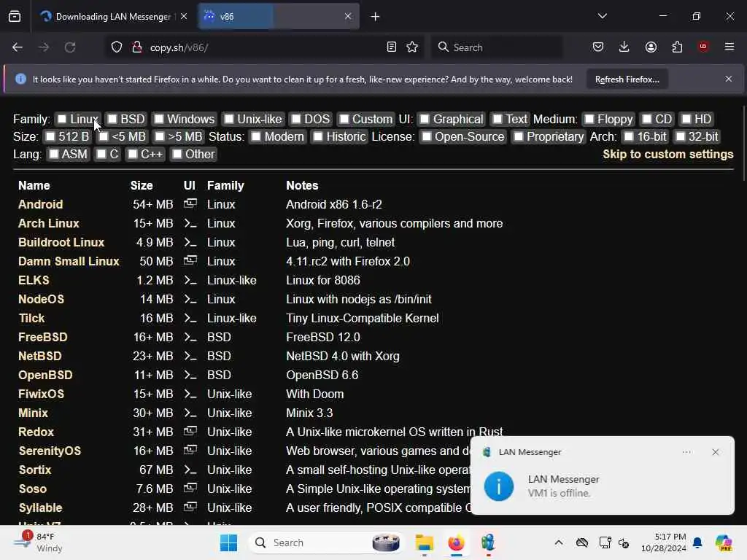Toggle the 512 B size filter

point(50,136)
